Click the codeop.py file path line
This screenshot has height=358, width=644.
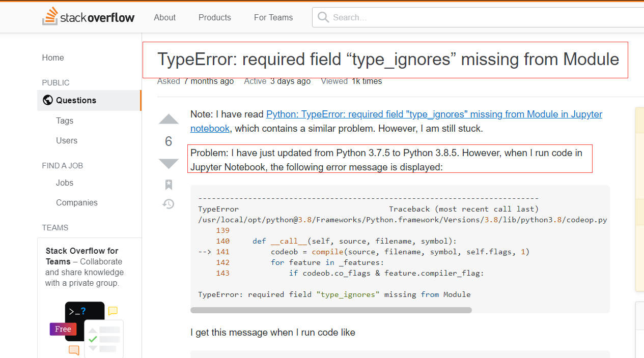(x=403, y=220)
